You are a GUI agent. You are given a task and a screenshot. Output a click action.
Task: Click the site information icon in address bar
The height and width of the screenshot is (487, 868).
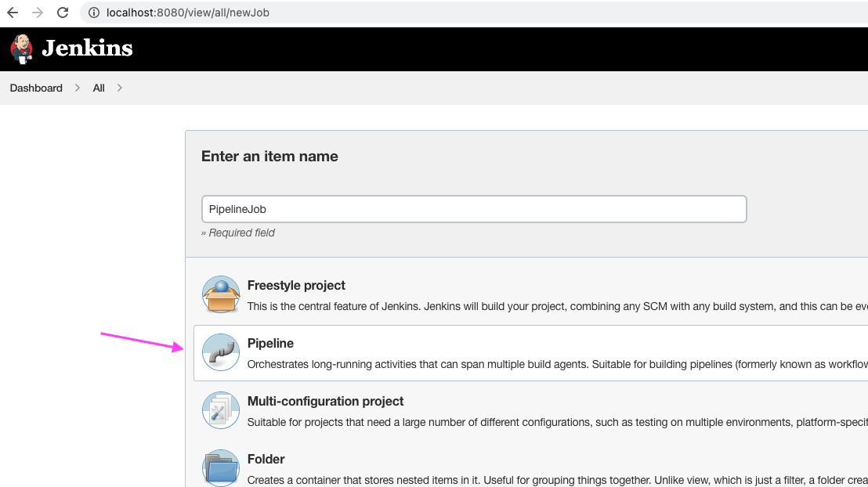(93, 13)
